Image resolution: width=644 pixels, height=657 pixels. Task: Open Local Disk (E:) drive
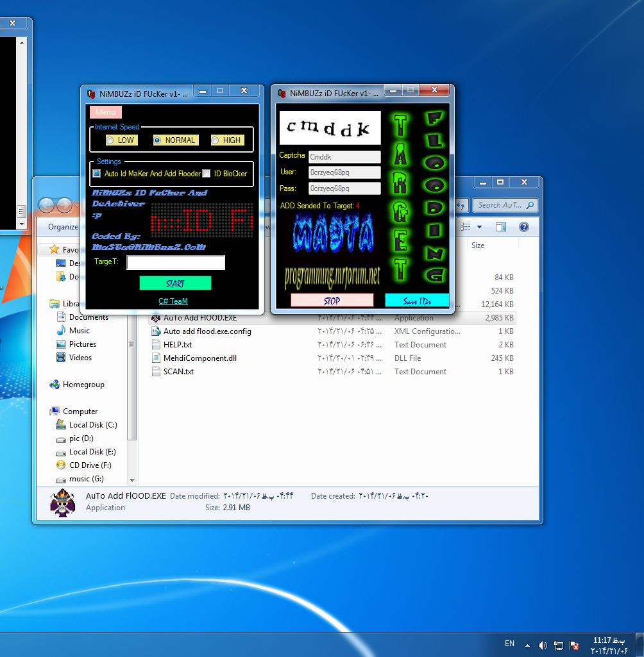92,451
